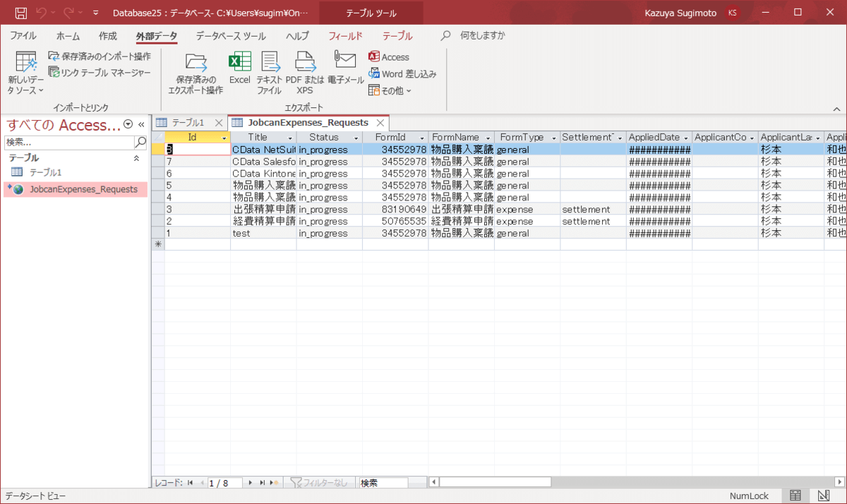
Task: Close the テーブル1 document tab
Action: pos(219,123)
